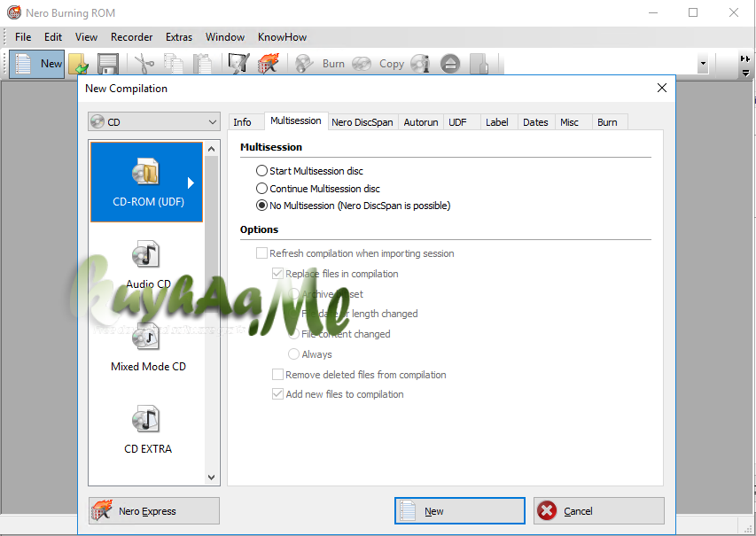
Task: Open the View menu
Action: pos(86,37)
